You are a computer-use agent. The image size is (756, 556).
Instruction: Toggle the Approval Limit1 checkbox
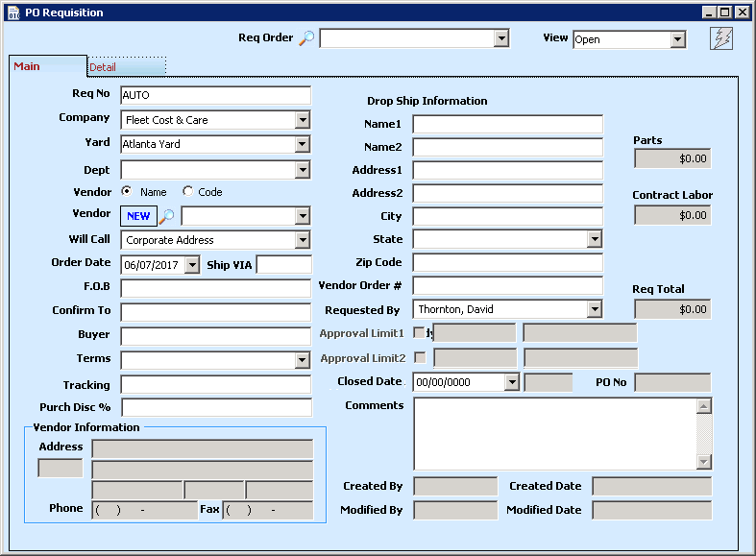coord(420,333)
